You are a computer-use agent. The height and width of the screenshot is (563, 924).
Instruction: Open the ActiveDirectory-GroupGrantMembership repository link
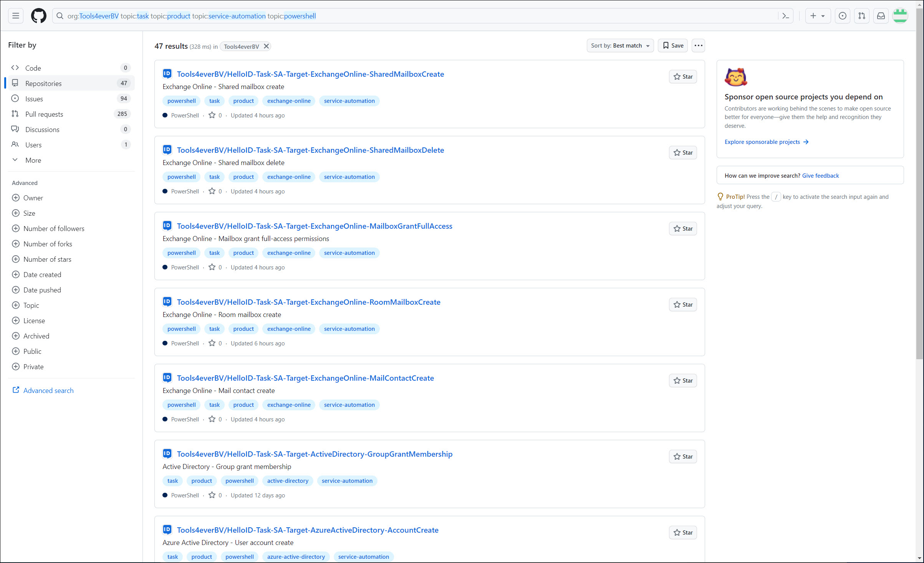click(315, 454)
